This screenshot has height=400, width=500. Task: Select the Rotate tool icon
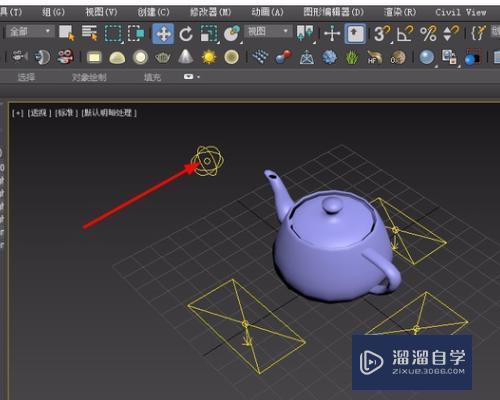[186, 34]
